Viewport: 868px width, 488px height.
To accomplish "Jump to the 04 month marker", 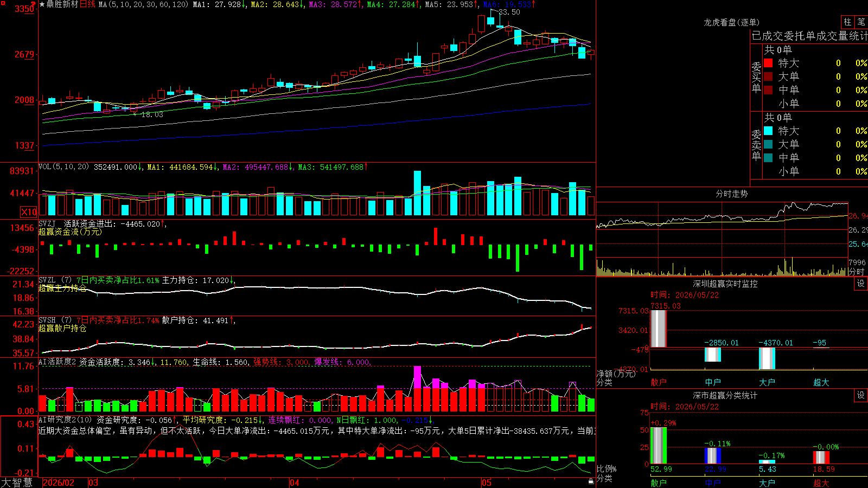I will click(x=295, y=483).
